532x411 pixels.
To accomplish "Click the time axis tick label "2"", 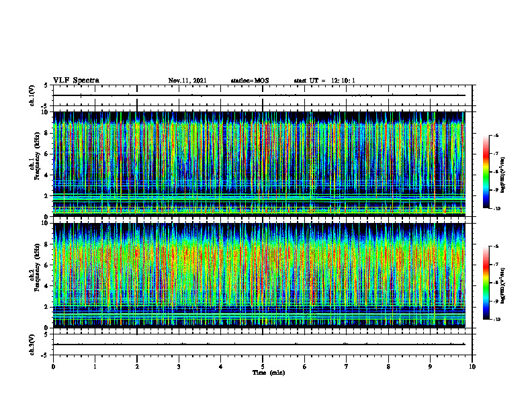I will (137, 367).
